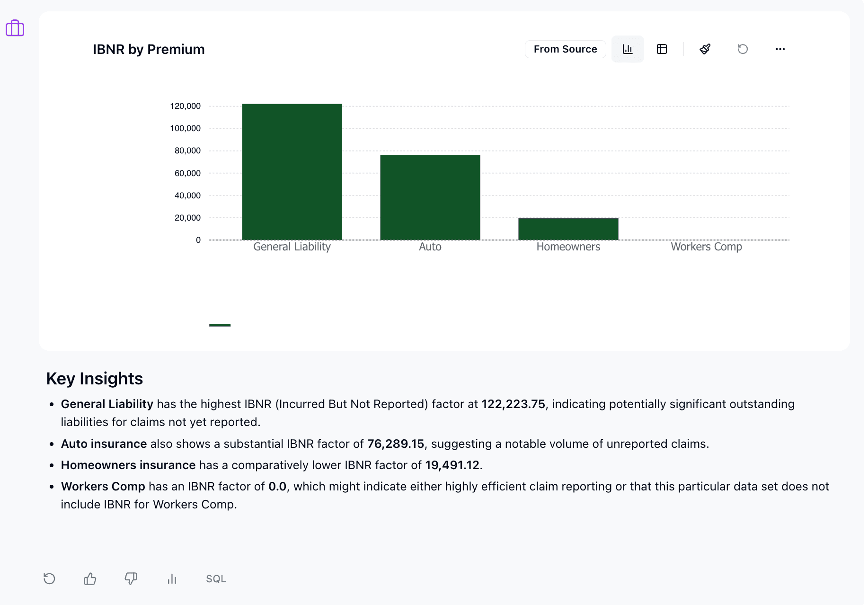
Task: Select the General Liability bar
Action: pos(292,172)
